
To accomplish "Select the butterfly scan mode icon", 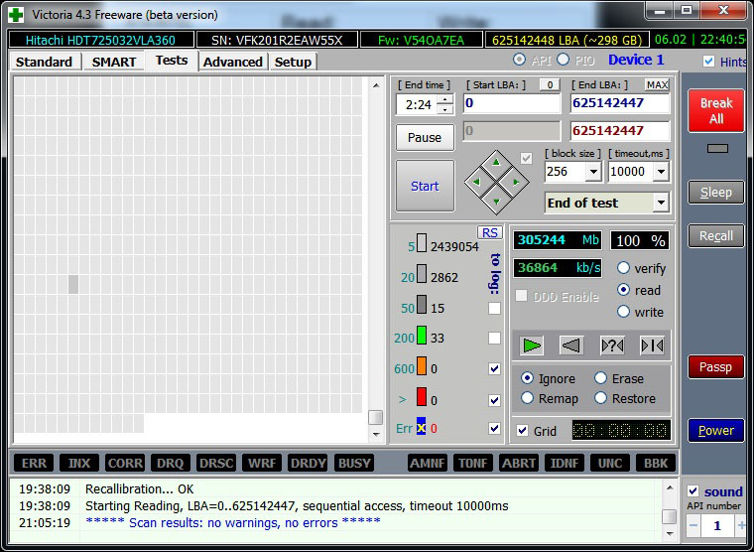I will coord(653,346).
